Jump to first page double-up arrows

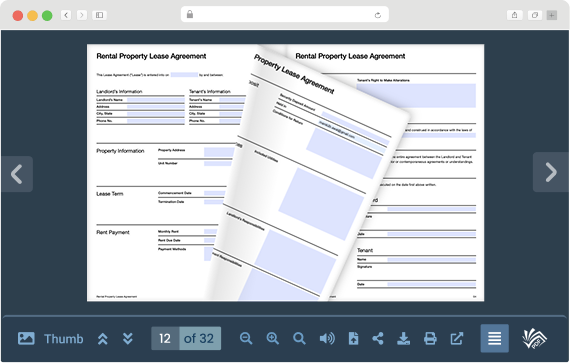[x=103, y=339]
